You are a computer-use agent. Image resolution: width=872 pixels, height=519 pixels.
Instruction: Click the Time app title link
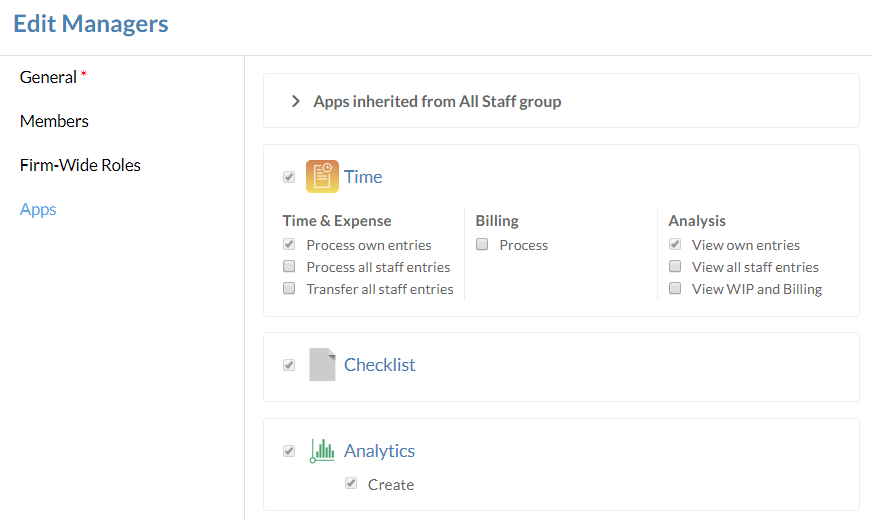(x=363, y=177)
